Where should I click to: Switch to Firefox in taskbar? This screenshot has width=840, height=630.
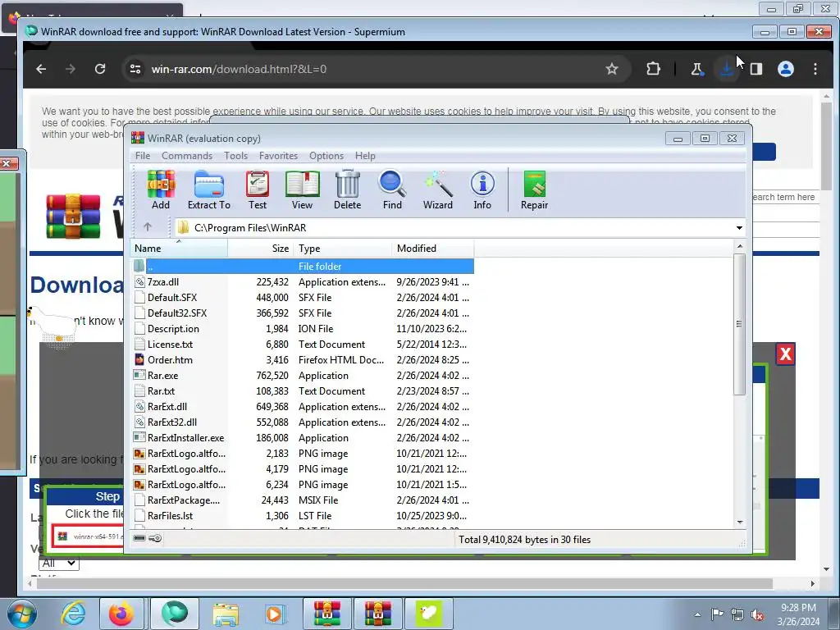[x=121, y=614]
